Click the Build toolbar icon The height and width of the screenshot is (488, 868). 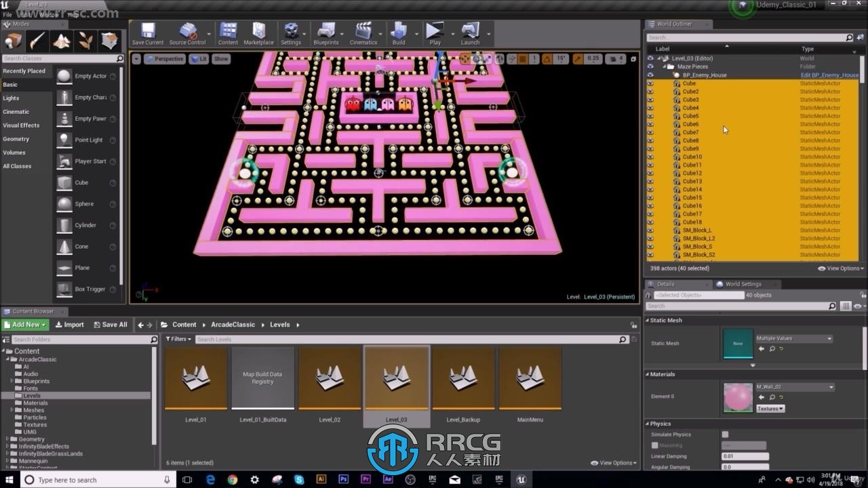399,34
